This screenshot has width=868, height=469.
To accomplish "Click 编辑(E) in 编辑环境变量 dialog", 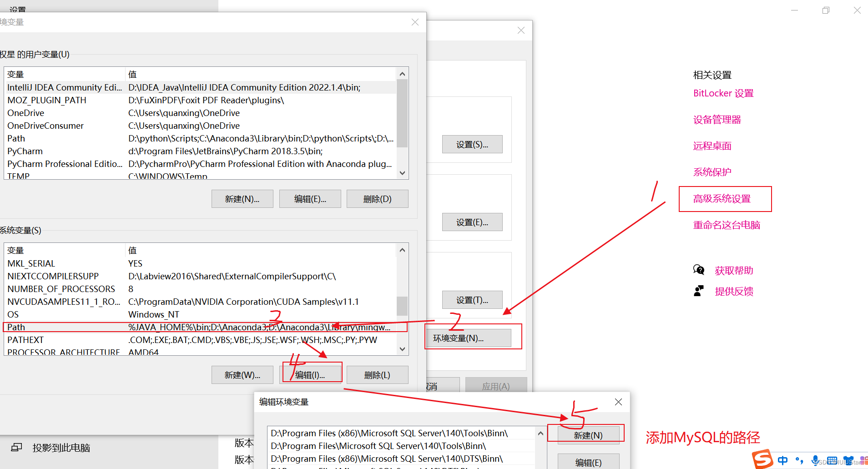I will coord(588,462).
